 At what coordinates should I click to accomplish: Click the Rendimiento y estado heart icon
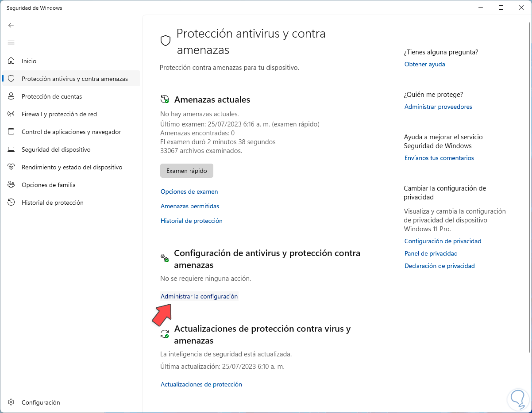pyautogui.click(x=12, y=167)
